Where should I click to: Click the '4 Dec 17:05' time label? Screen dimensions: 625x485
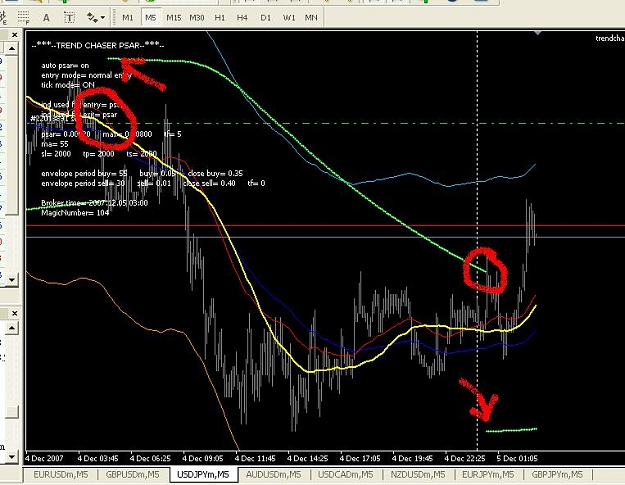coord(360,458)
